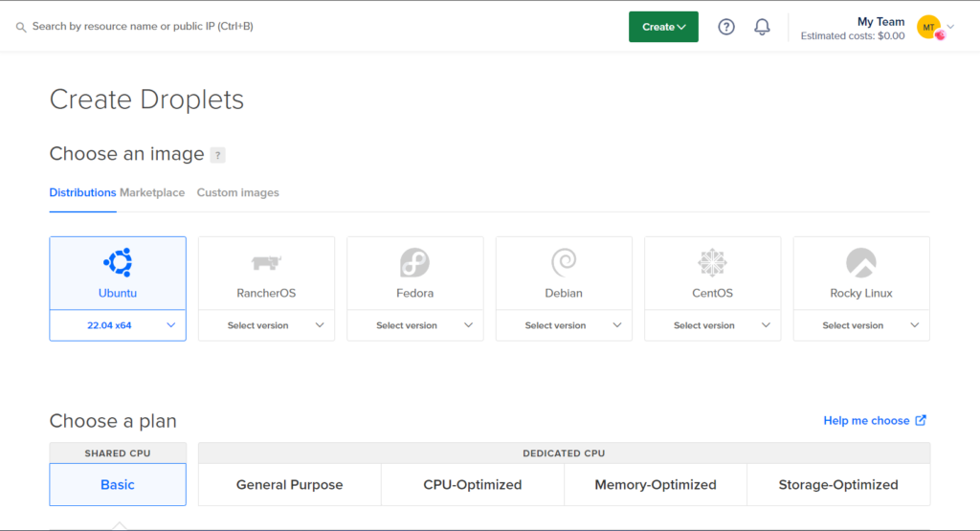This screenshot has height=531, width=980.
Task: Select the CPU-Optimized plan
Action: (473, 485)
